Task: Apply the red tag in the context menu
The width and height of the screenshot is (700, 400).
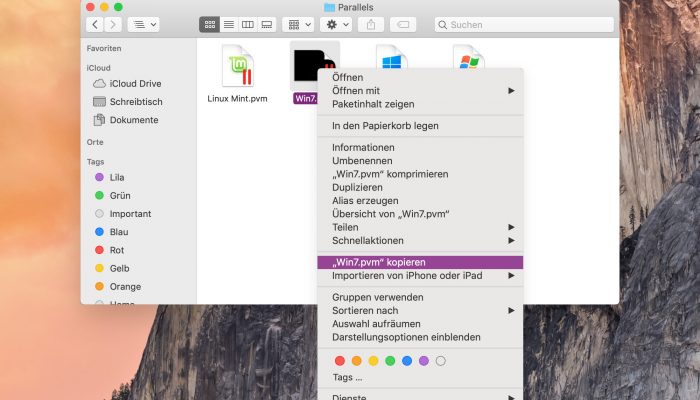Action: (x=340, y=361)
